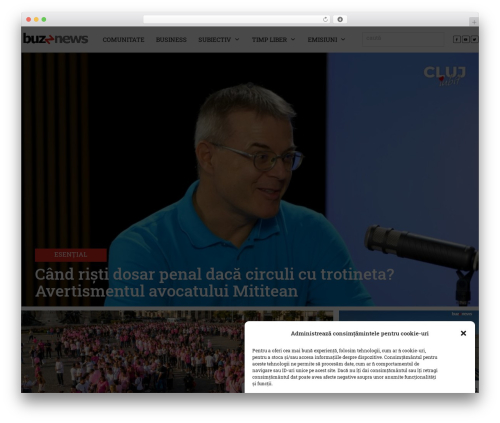Click the browser extension icon beside the address bar
Image resolution: width=500 pixels, height=423 pixels.
point(340,19)
